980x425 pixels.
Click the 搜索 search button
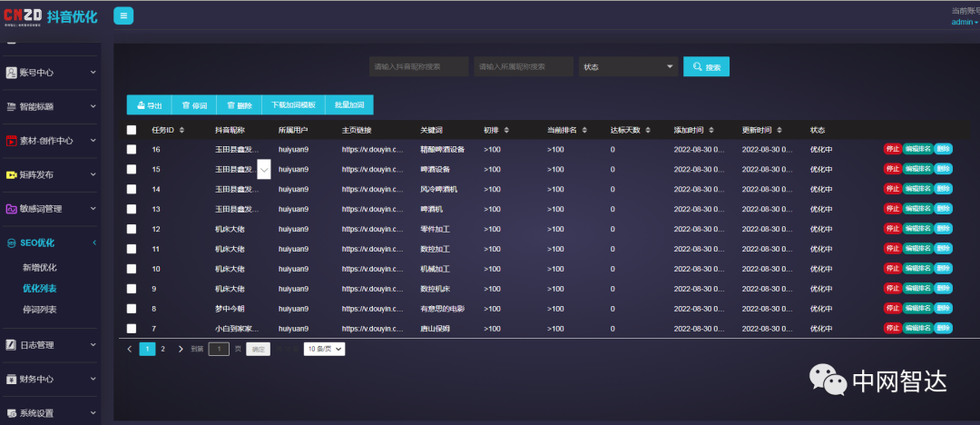coord(706,67)
